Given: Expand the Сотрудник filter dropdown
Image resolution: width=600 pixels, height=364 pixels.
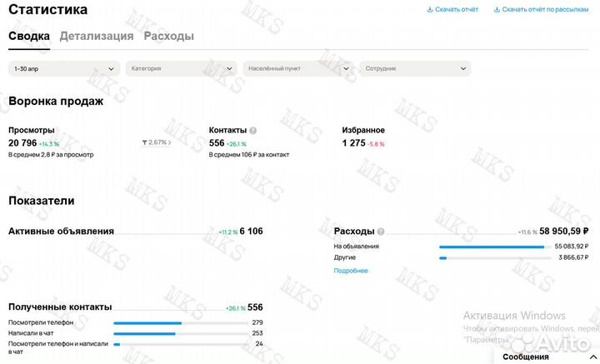Looking at the screenshot, I should tap(414, 68).
